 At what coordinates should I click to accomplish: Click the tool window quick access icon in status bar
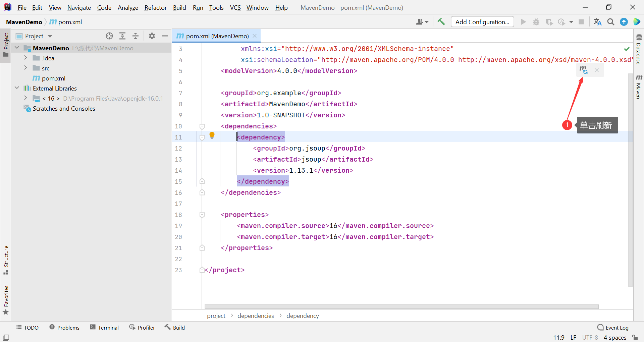click(6, 338)
